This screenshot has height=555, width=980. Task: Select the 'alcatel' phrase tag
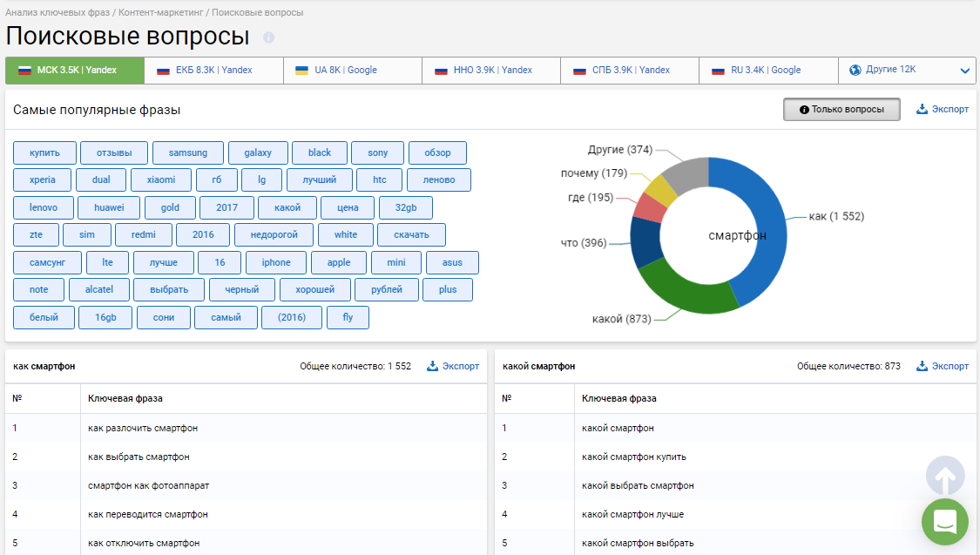click(x=98, y=290)
